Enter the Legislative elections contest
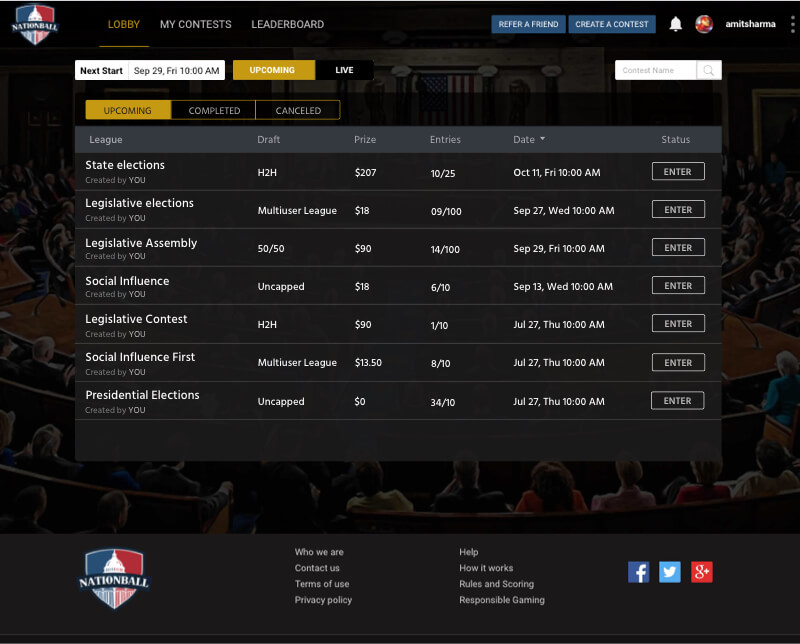800x644 pixels. click(678, 209)
